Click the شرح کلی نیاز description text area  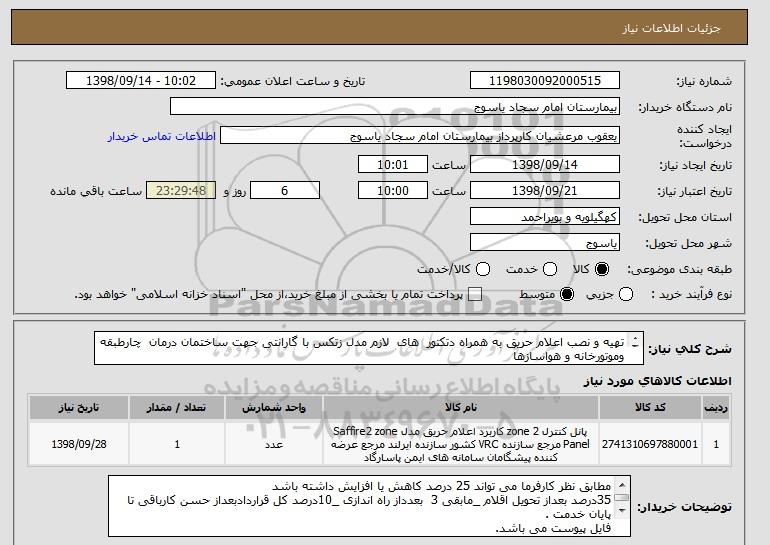click(x=369, y=348)
